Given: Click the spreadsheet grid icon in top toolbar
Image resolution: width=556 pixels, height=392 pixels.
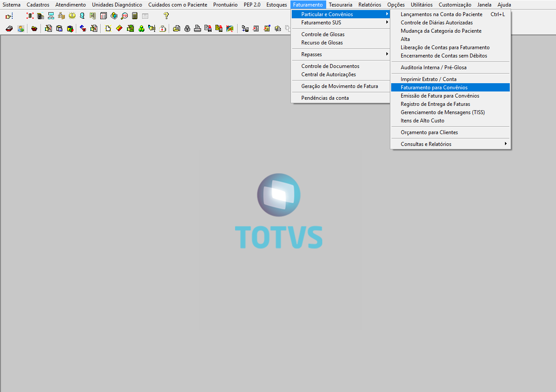Looking at the screenshot, I should coord(103,16).
